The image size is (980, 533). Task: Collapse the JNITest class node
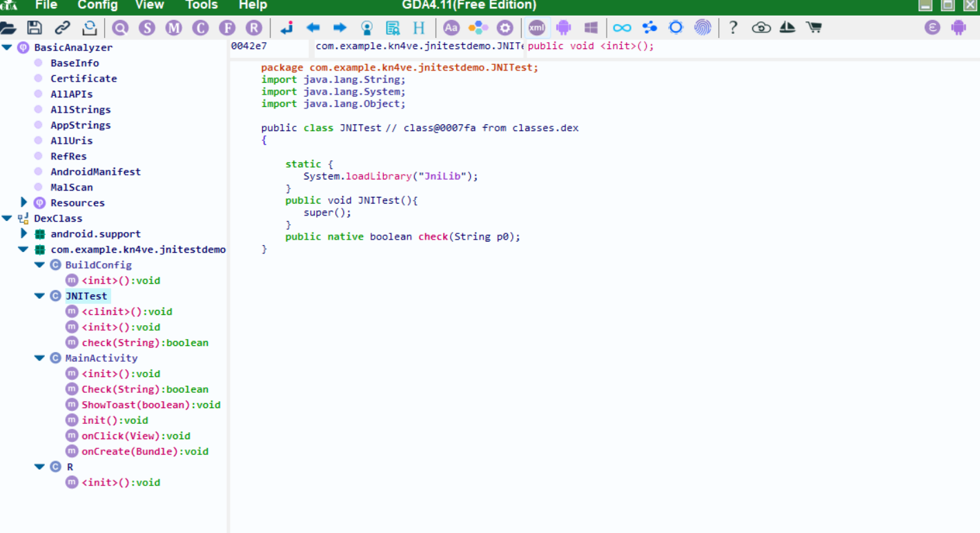coord(40,296)
